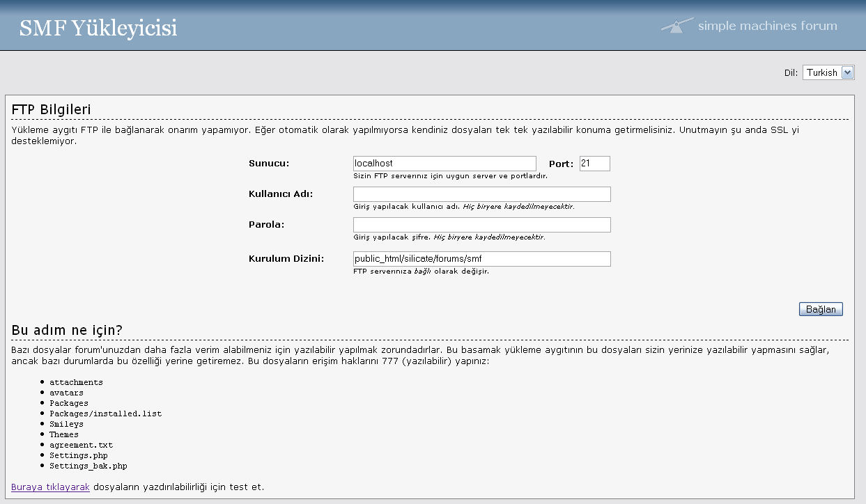Open the Dil language dropdown

pyautogui.click(x=828, y=72)
